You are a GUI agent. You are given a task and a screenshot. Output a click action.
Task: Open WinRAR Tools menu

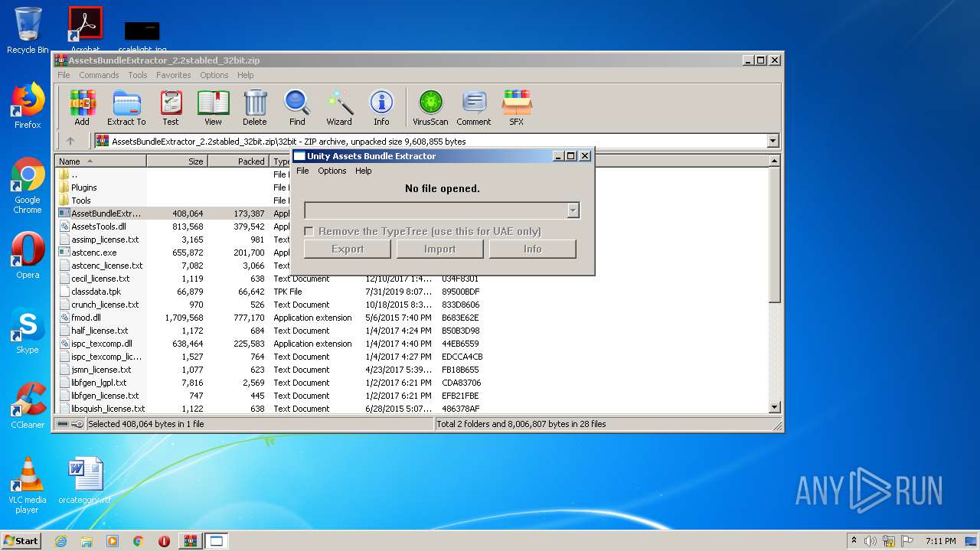pyautogui.click(x=138, y=75)
